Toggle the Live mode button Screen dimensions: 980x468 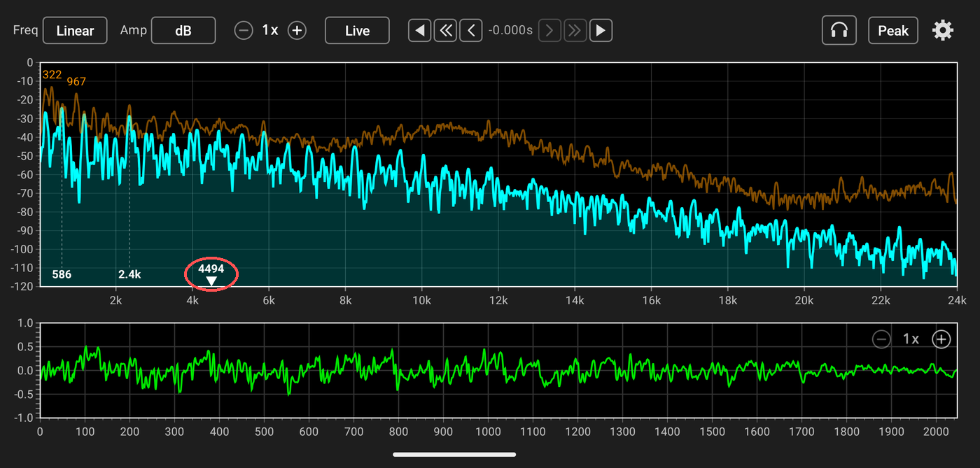tap(357, 31)
